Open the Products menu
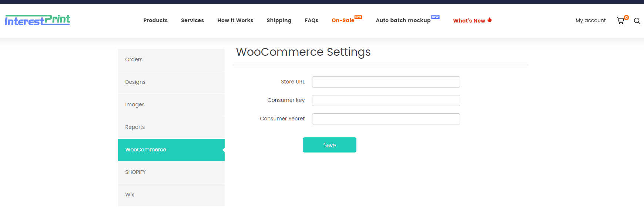 click(155, 20)
